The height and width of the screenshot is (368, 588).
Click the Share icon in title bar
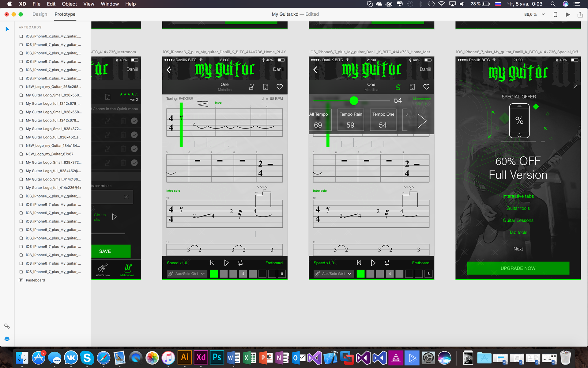(x=580, y=14)
